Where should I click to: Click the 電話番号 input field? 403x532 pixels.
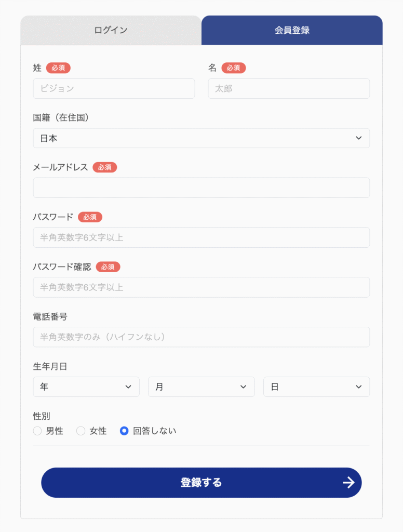(201, 337)
